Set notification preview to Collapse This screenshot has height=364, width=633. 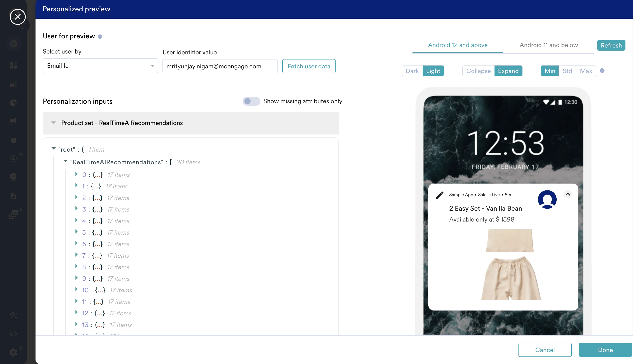(478, 71)
